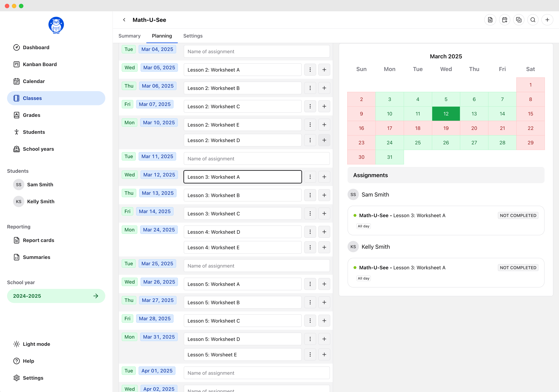Click the back chevron next to Math-U-See

(124, 20)
